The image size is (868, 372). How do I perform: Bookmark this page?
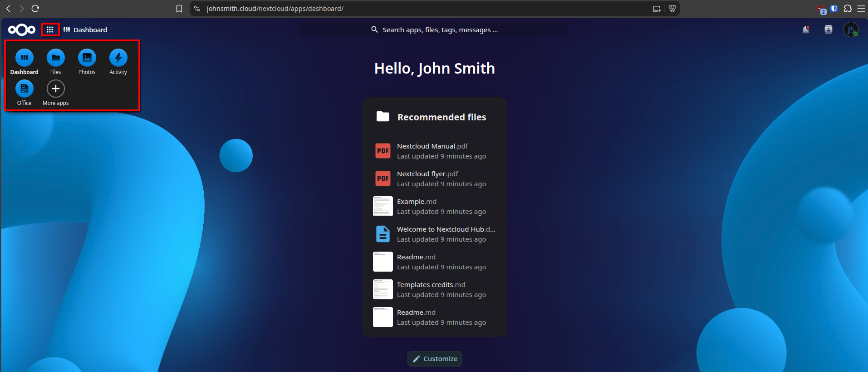tap(179, 9)
